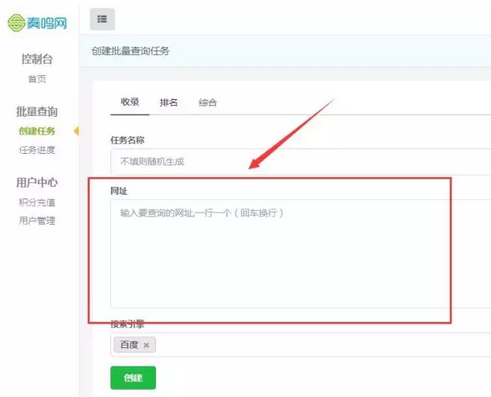Switch to the 排名 tab
Screen dimensions: 491x397
pyautogui.click(x=169, y=102)
